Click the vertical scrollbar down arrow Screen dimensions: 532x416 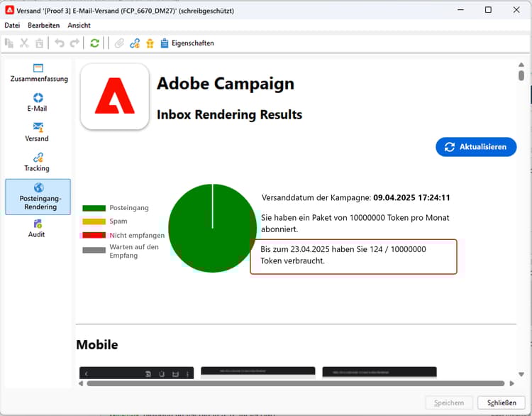tap(521, 374)
